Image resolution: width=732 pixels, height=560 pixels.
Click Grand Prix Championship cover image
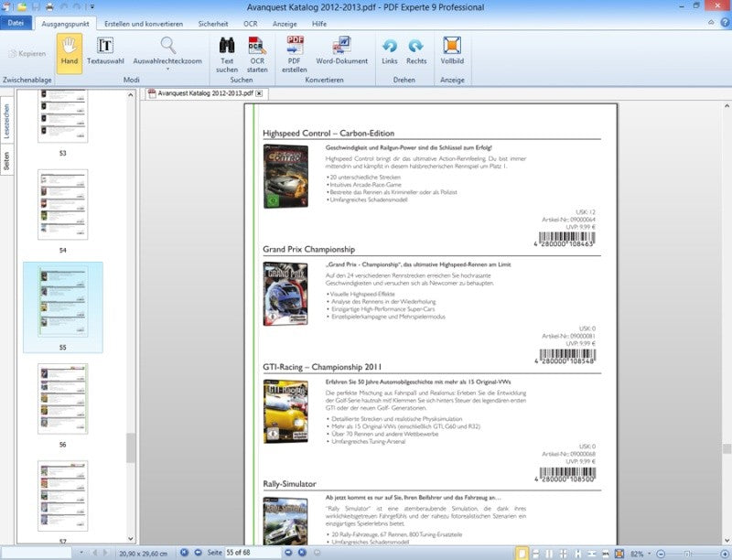tap(285, 294)
